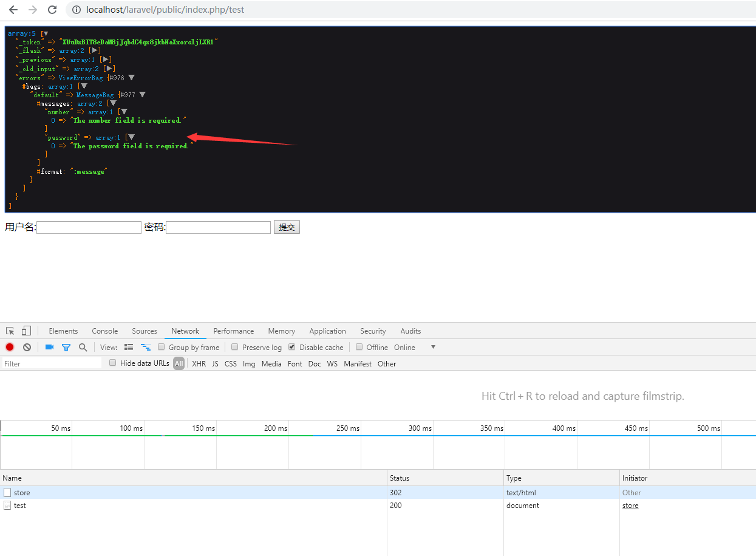Sort requests by Type column header
The width and height of the screenshot is (756, 556).
click(562, 478)
